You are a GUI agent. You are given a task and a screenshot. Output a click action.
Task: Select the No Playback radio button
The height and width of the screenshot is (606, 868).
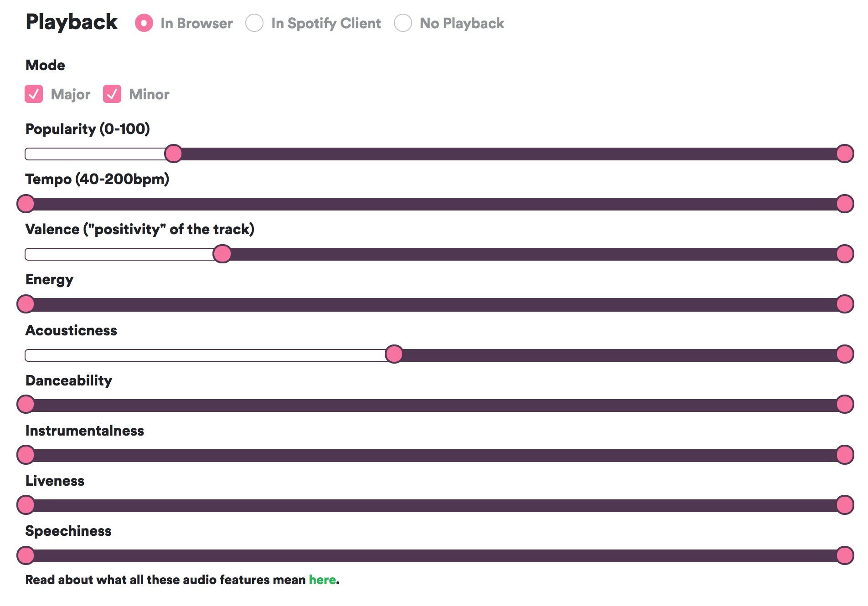[x=403, y=23]
